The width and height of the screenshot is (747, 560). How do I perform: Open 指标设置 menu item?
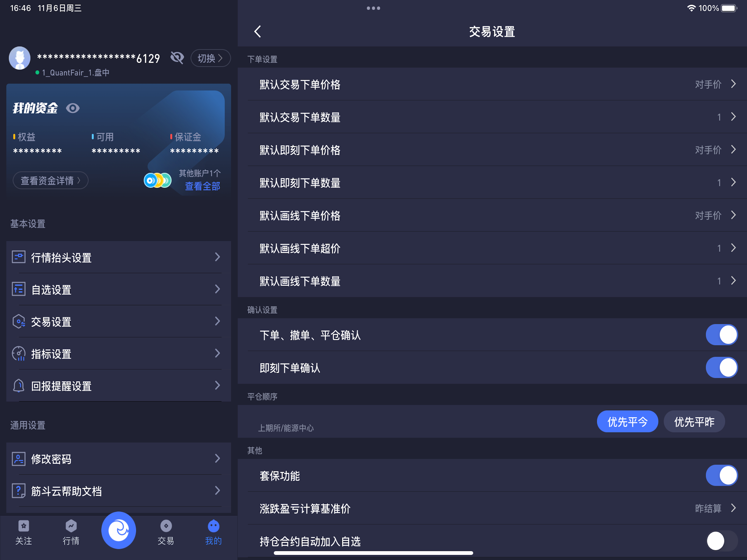coord(119,353)
